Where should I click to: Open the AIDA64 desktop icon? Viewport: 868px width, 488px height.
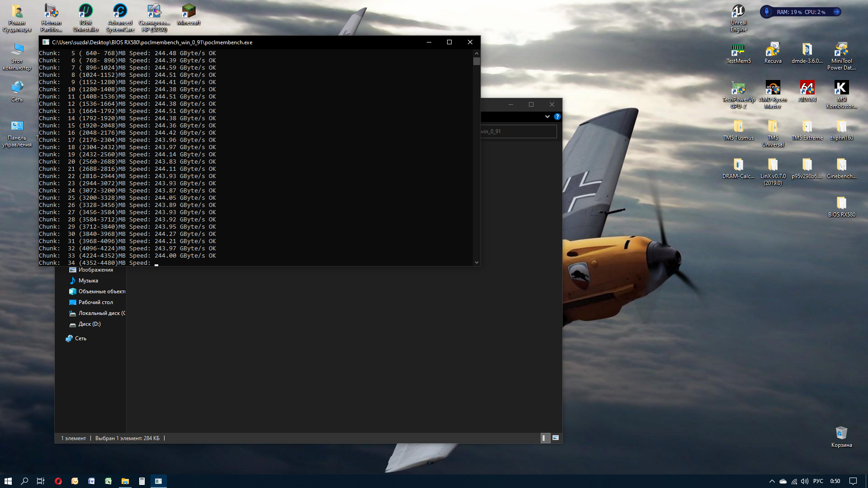point(807,88)
